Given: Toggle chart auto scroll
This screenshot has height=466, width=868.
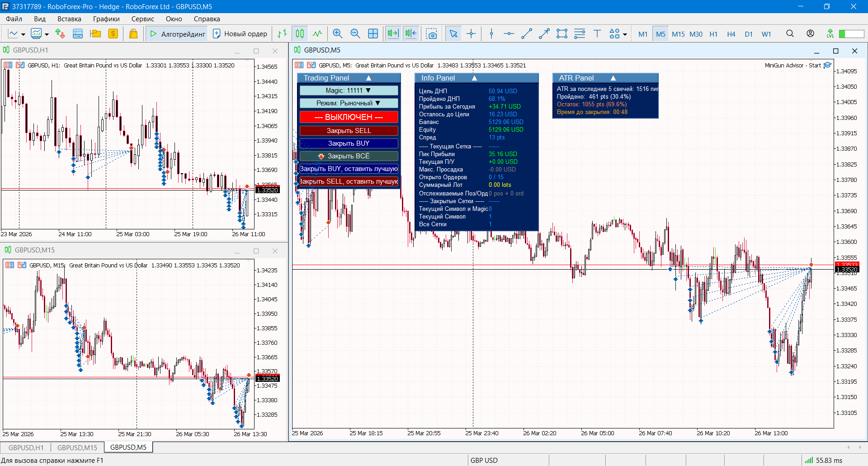Looking at the screenshot, I should pos(393,34).
